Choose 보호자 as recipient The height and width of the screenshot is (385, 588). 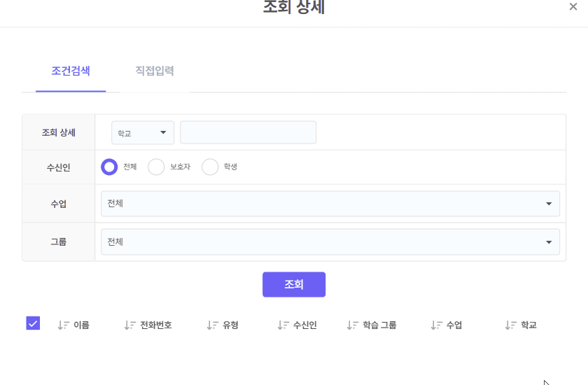click(156, 167)
